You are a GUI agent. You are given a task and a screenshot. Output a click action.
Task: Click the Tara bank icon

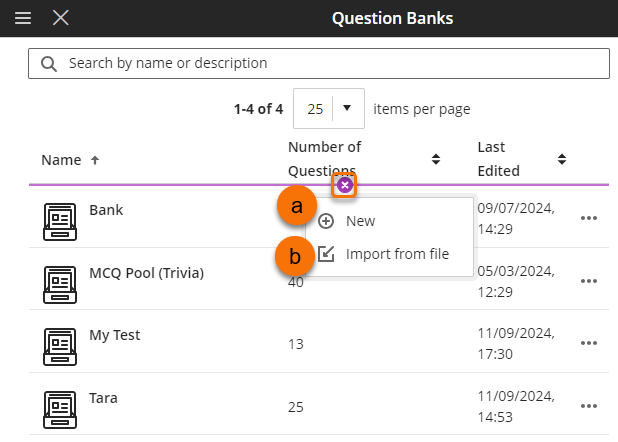pyautogui.click(x=60, y=408)
